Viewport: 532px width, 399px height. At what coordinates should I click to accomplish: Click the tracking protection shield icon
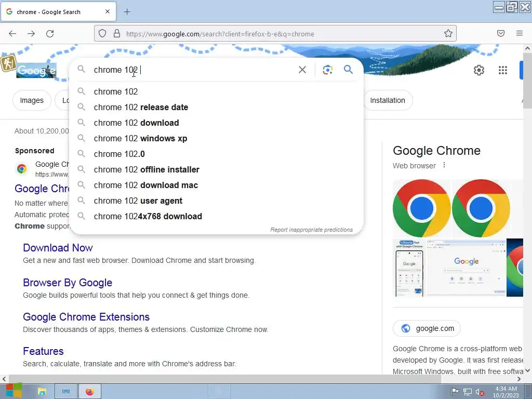pyautogui.click(x=102, y=34)
